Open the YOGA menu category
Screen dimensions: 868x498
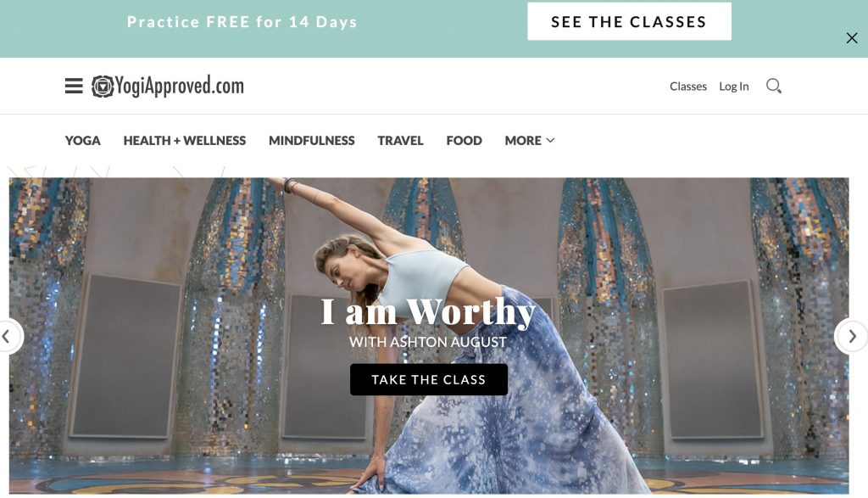click(x=82, y=141)
